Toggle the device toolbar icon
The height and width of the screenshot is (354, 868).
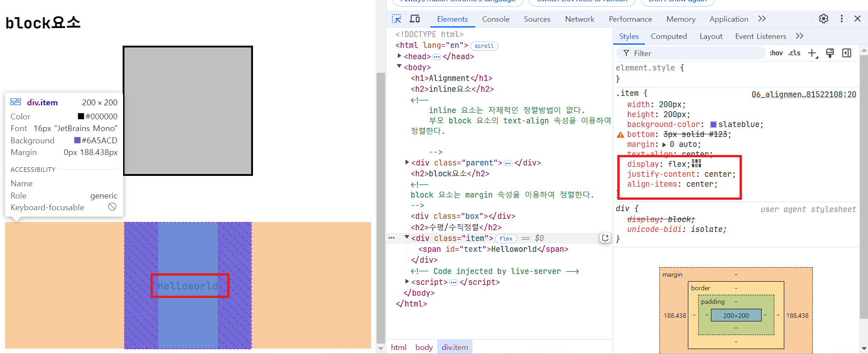click(415, 19)
